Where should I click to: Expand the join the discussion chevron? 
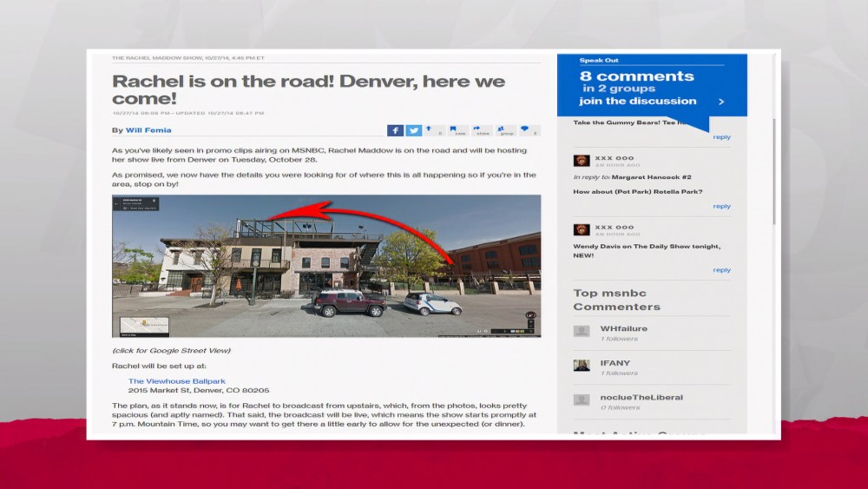pos(720,102)
